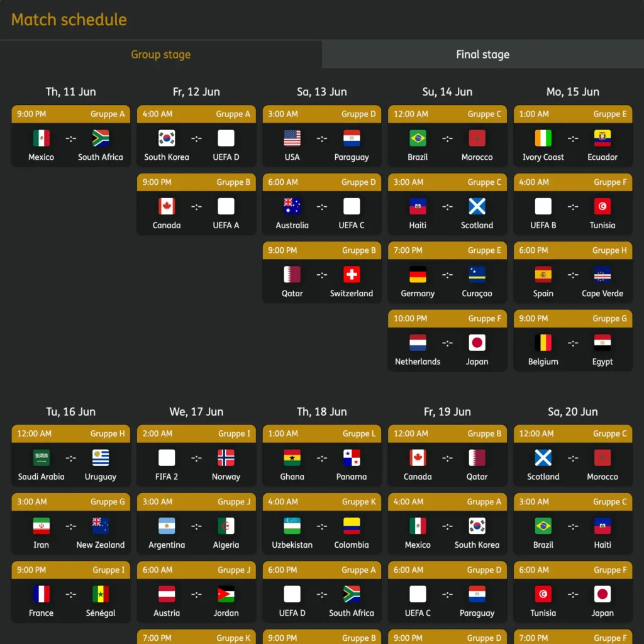Open the Uzbekistan vs Colombia match score
This screenshot has height=644, width=644.
322,526
